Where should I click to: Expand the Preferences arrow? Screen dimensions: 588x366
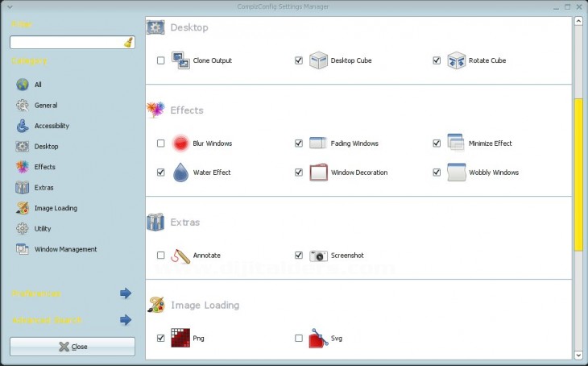126,293
